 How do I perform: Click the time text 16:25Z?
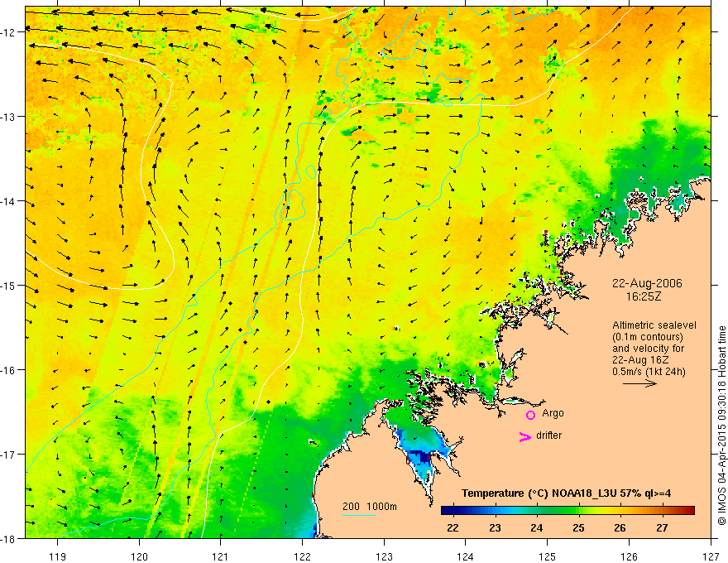pos(643,296)
